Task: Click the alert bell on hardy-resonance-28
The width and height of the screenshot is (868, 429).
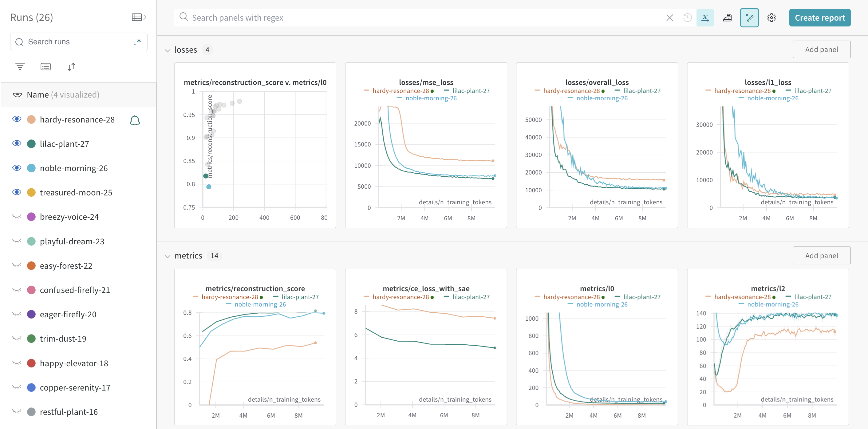Action: 134,120
